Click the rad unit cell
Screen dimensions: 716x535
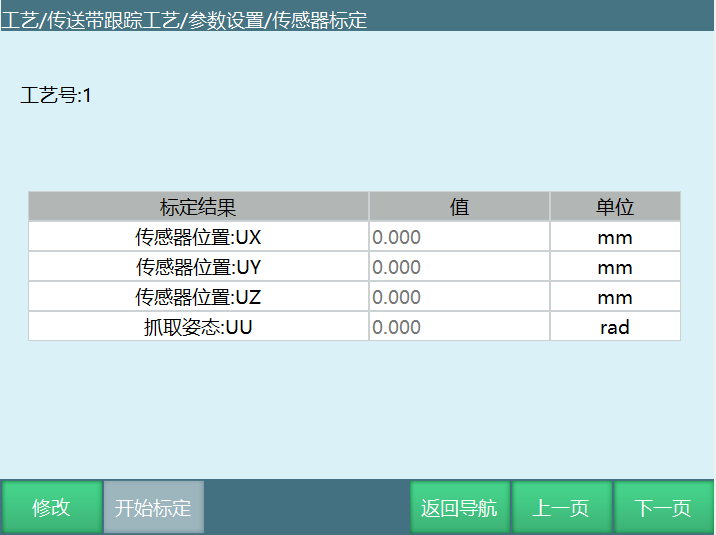(615, 327)
